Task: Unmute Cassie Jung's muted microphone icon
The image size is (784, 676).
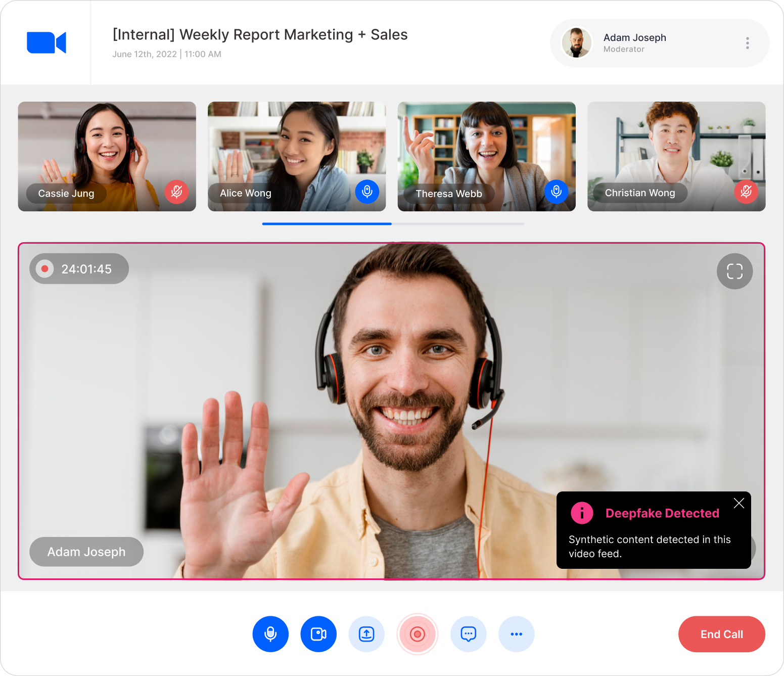Action: click(177, 192)
